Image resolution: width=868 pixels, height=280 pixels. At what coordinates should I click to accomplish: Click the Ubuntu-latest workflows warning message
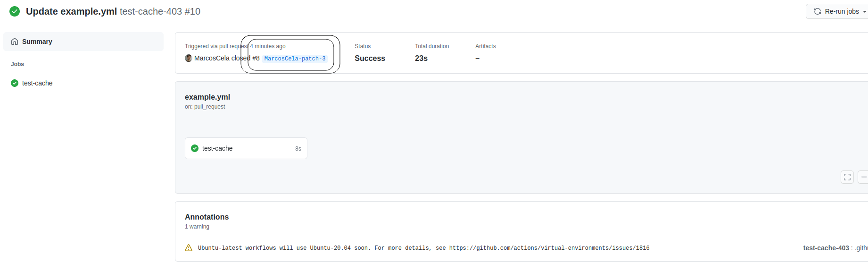coord(423,248)
